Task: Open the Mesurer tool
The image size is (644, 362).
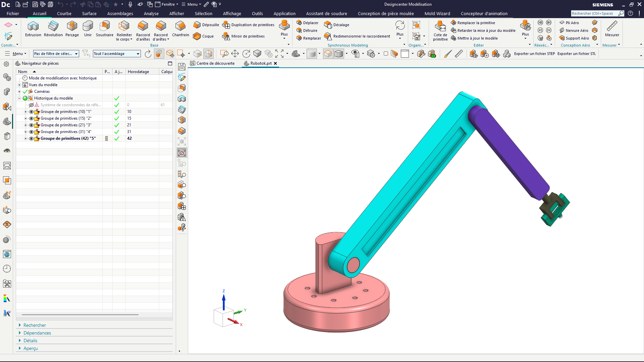Action: [x=612, y=29]
